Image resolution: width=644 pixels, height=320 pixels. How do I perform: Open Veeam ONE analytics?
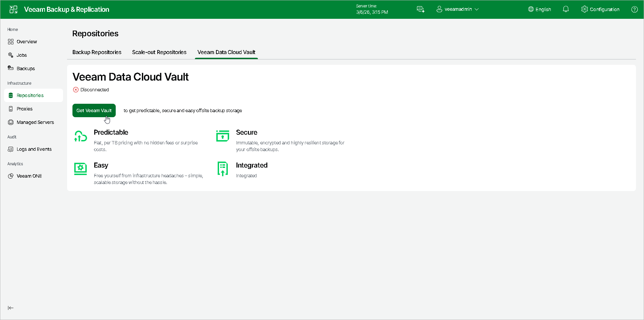[29, 176]
